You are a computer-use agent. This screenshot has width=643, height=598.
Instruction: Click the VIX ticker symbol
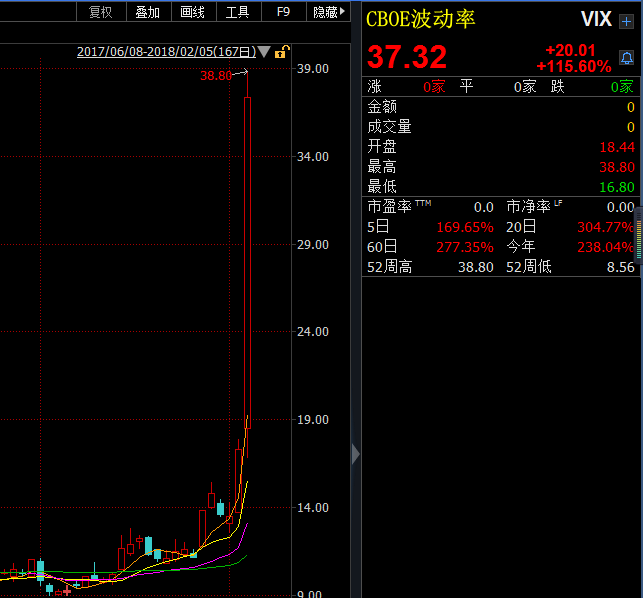click(x=596, y=20)
